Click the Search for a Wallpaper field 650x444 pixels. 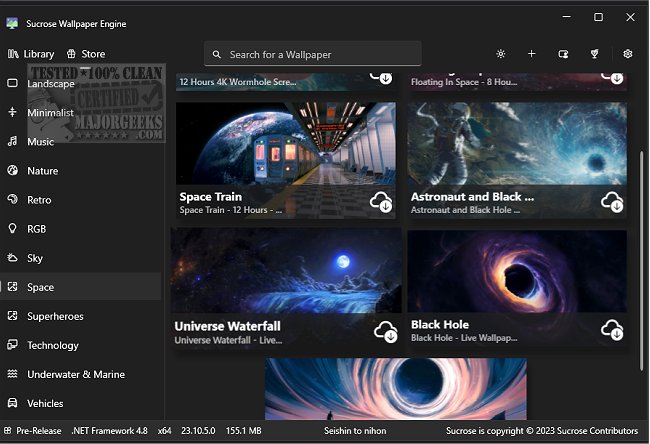[312, 54]
